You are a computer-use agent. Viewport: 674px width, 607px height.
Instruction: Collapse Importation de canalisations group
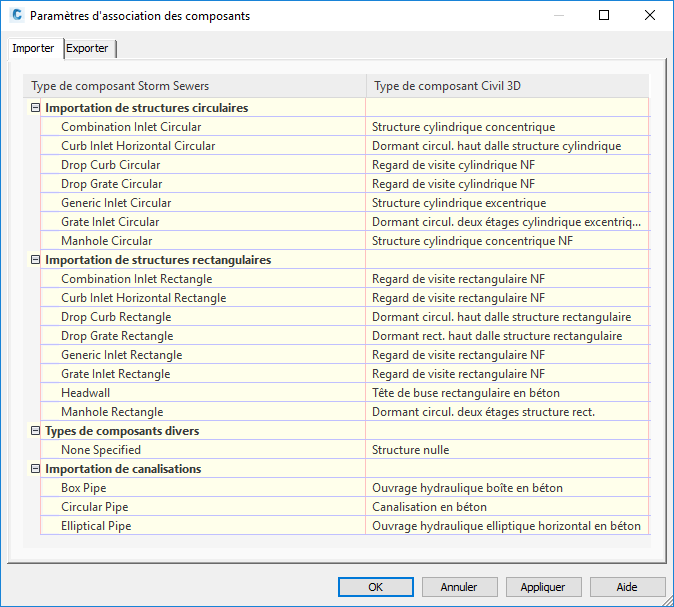point(35,469)
